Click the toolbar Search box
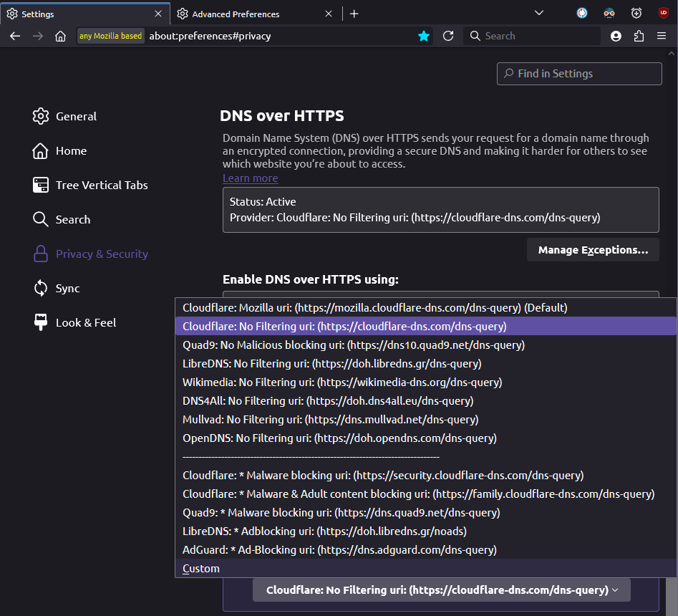The image size is (678, 616). pos(532,36)
